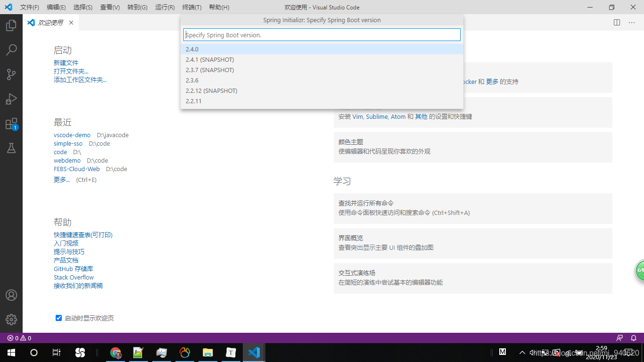Open the 选择(S) menu
This screenshot has width=644, height=362.
(83, 7)
